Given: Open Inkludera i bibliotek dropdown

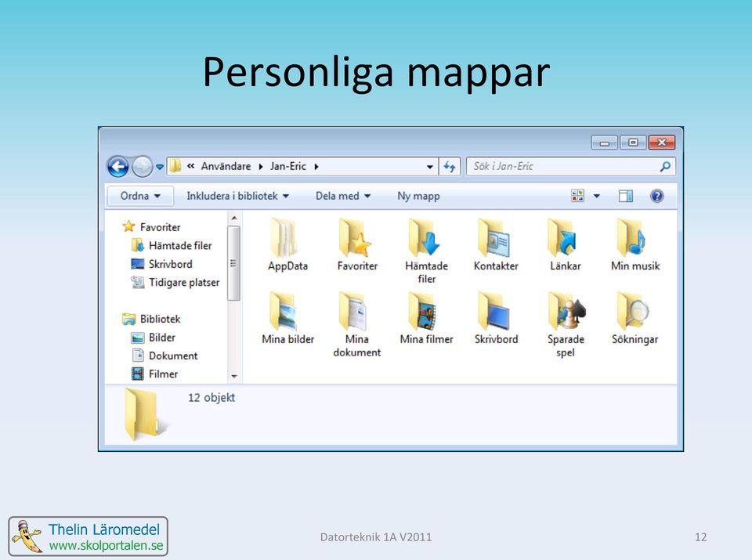Looking at the screenshot, I should click(238, 196).
